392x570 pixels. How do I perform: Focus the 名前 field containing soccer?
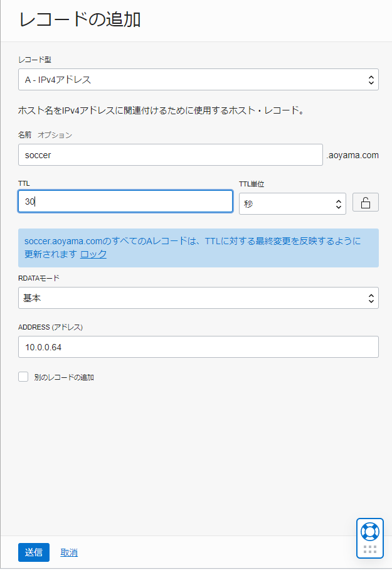coord(170,155)
